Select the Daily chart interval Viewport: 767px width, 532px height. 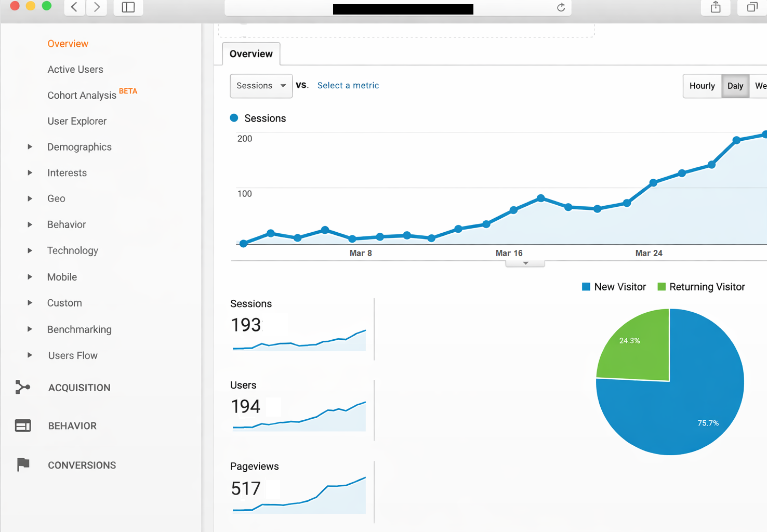pyautogui.click(x=735, y=86)
